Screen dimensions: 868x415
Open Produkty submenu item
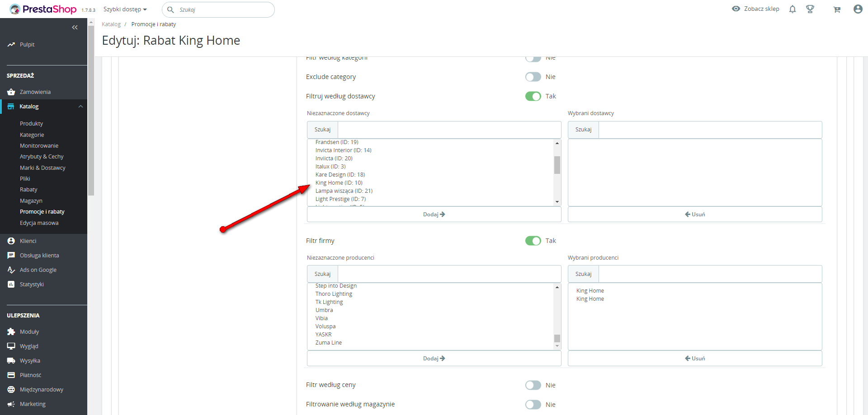point(32,124)
